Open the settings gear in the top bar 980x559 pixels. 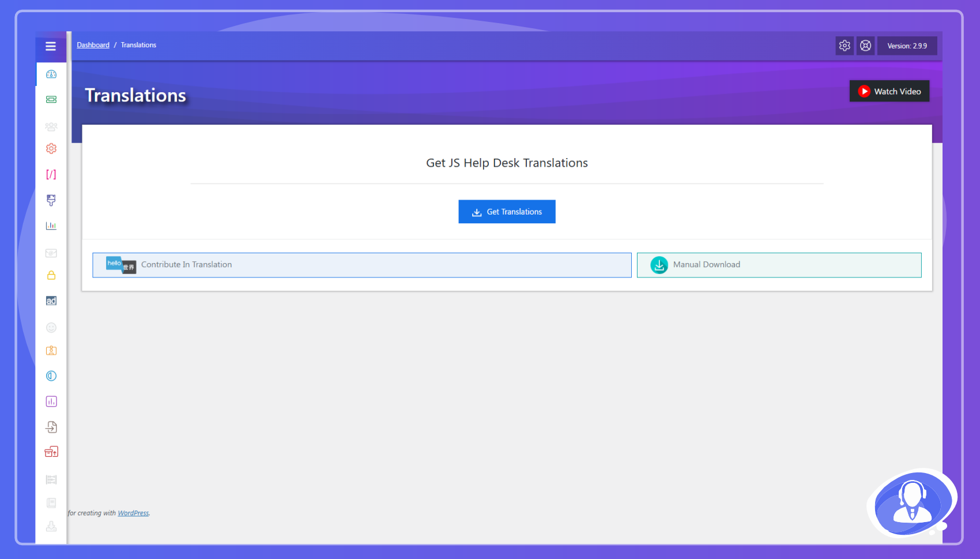point(845,46)
